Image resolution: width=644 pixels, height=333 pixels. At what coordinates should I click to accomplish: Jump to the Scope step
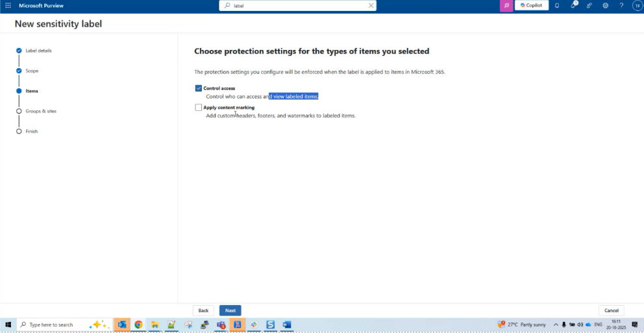32,71
